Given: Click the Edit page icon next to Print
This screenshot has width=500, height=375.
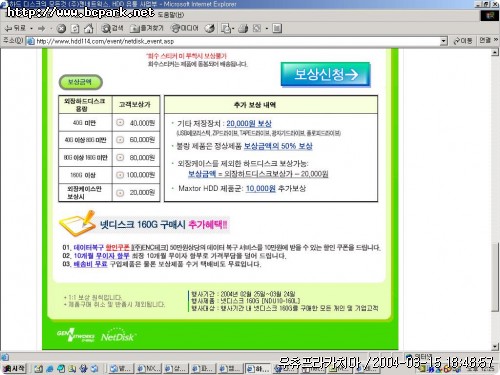Looking at the screenshot, I should (x=257, y=29).
